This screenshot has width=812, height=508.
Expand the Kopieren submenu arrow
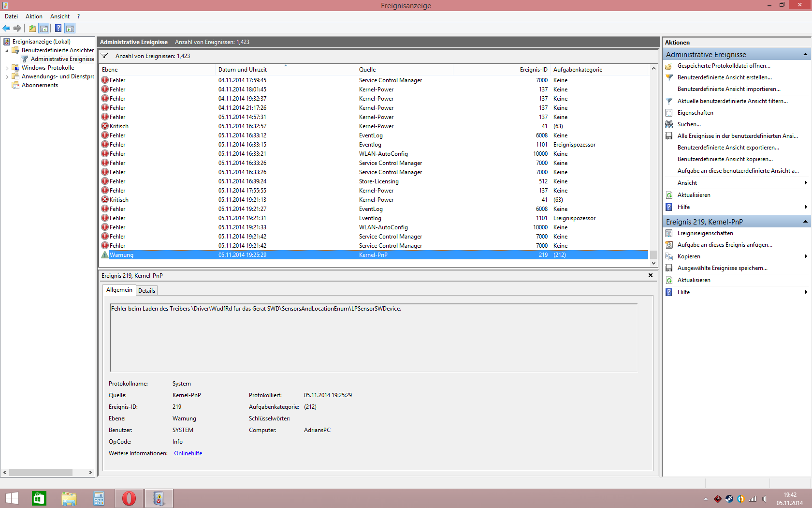pos(806,256)
